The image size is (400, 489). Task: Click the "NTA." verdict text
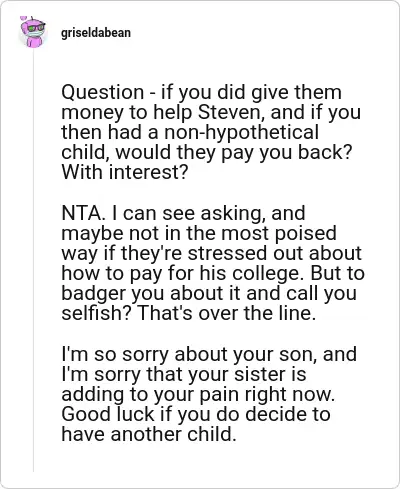84,213
